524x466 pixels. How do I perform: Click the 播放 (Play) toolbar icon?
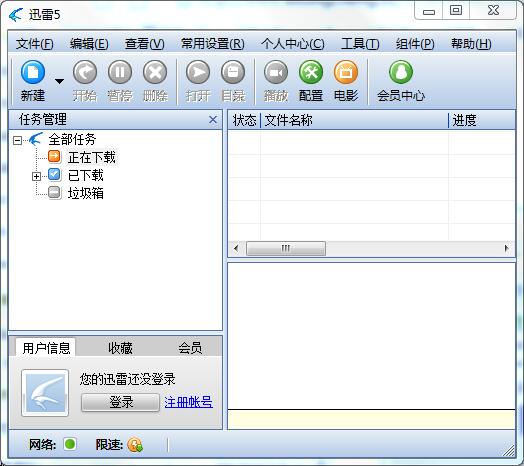tap(276, 72)
